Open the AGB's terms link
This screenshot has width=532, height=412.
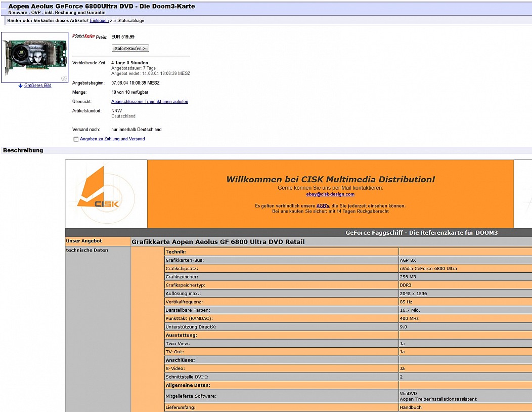[323, 206]
